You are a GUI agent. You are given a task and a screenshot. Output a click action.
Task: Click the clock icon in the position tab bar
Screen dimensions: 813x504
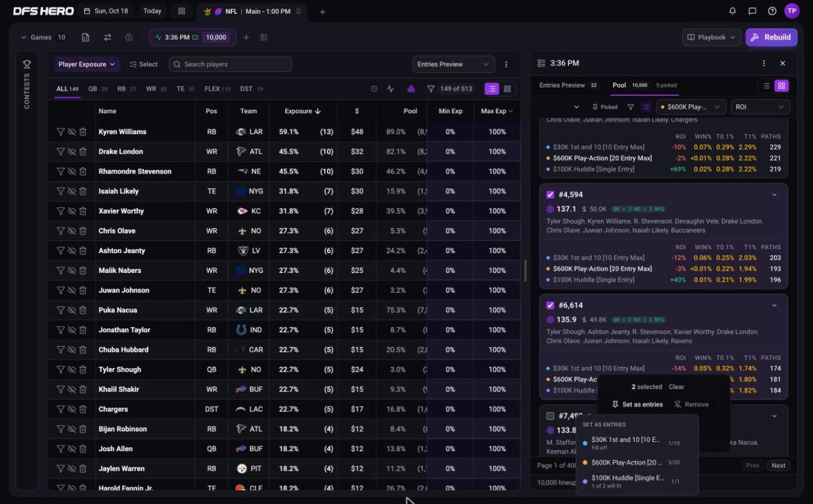coord(374,89)
